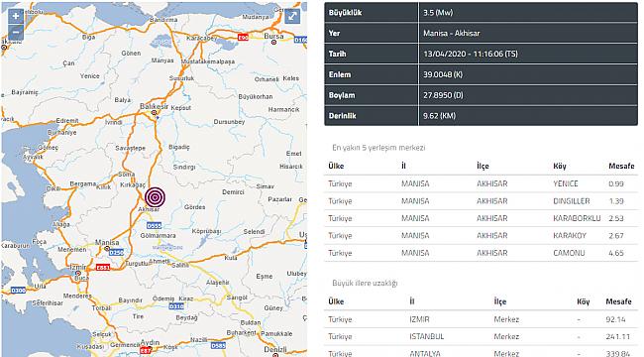The image size is (644, 357).
Task: Click the ISTANBUL Merkez distance row
Action: (481, 337)
